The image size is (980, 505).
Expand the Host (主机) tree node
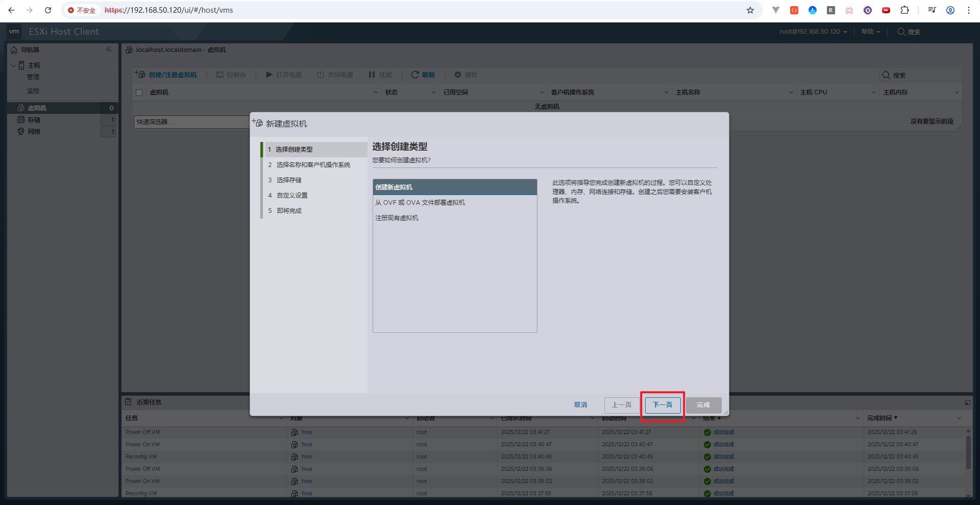tap(14, 65)
